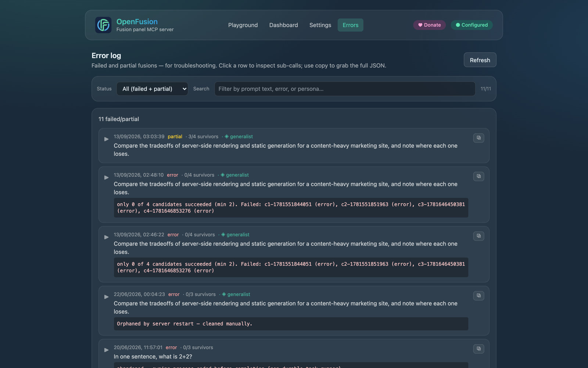Copy JSON for the 03:03:39 partial entry
This screenshot has width=588, height=368.
pyautogui.click(x=478, y=138)
